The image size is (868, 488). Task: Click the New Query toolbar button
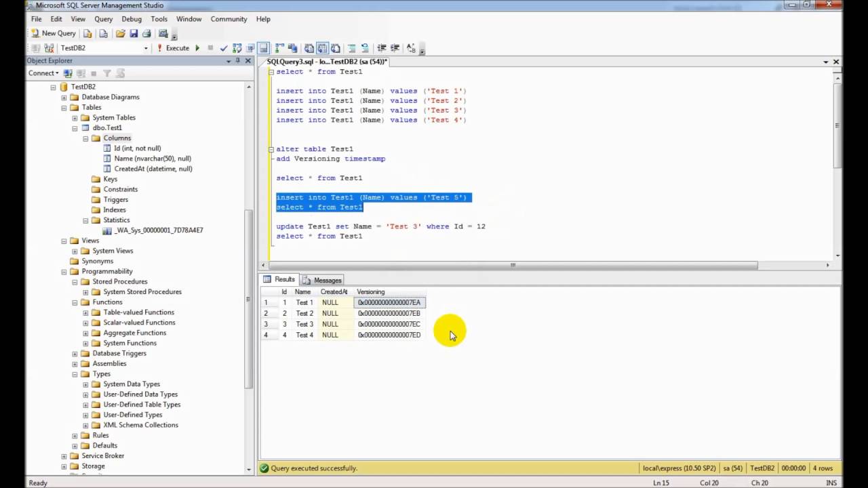54,33
